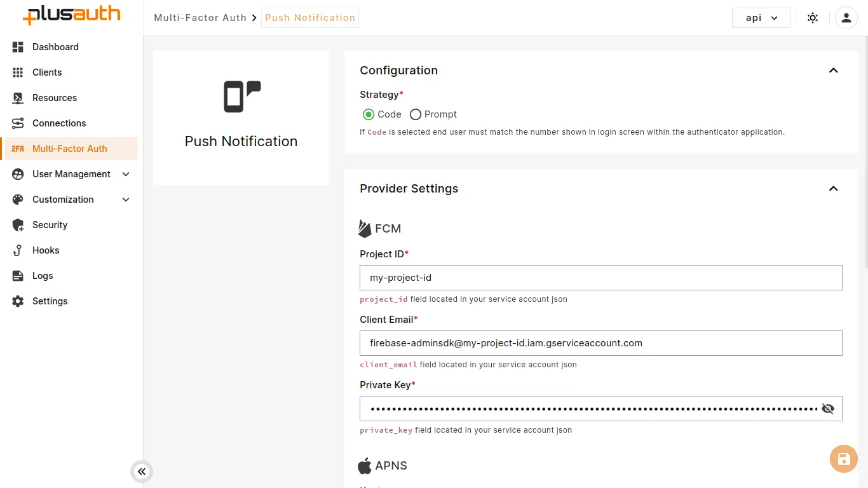This screenshot has height=488, width=868.
Task: Open the user account avatar menu
Action: tap(846, 18)
